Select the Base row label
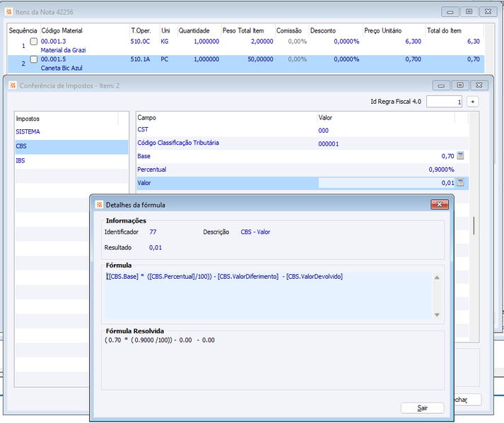The height and width of the screenshot is (423, 504). [x=143, y=156]
